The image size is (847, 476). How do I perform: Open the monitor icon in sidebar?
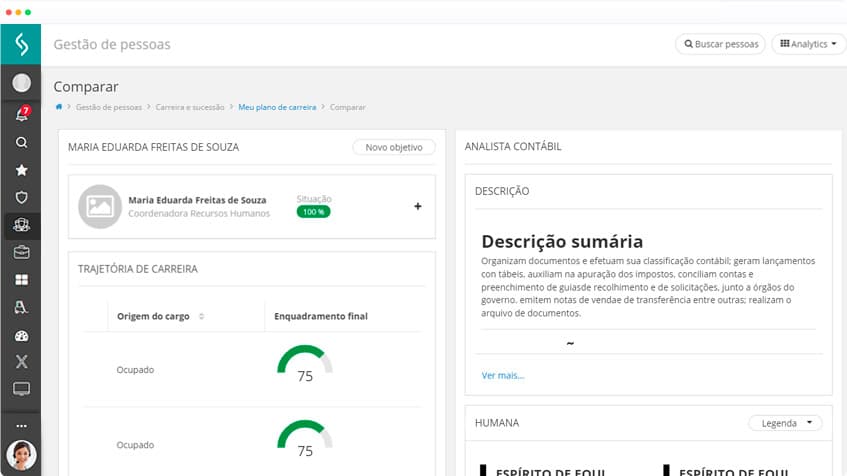tap(21, 389)
